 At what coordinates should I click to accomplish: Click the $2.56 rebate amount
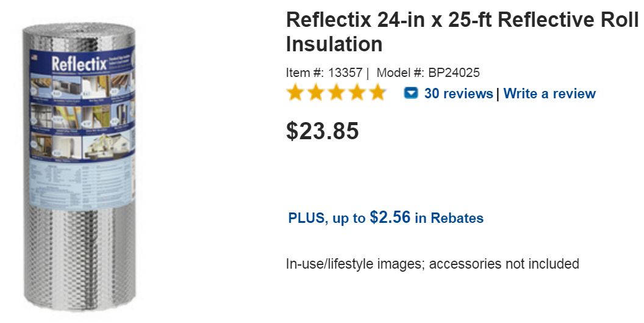[390, 217]
